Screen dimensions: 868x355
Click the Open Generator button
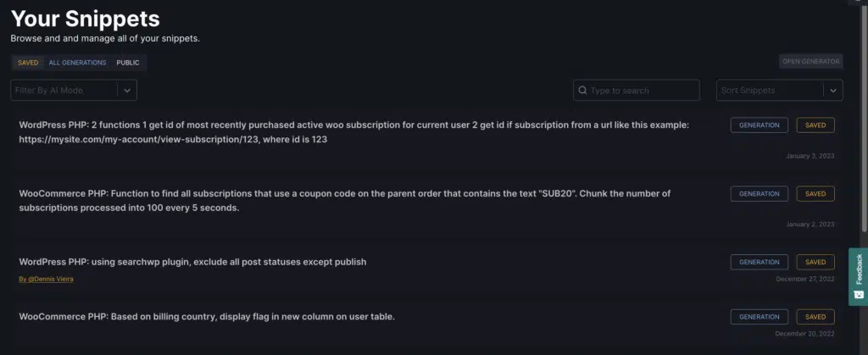point(811,61)
